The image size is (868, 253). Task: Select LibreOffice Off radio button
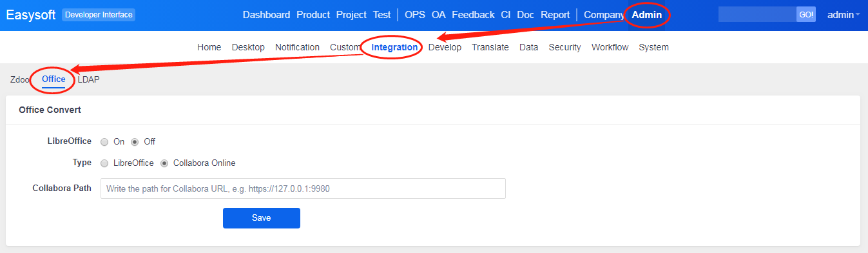coord(135,142)
